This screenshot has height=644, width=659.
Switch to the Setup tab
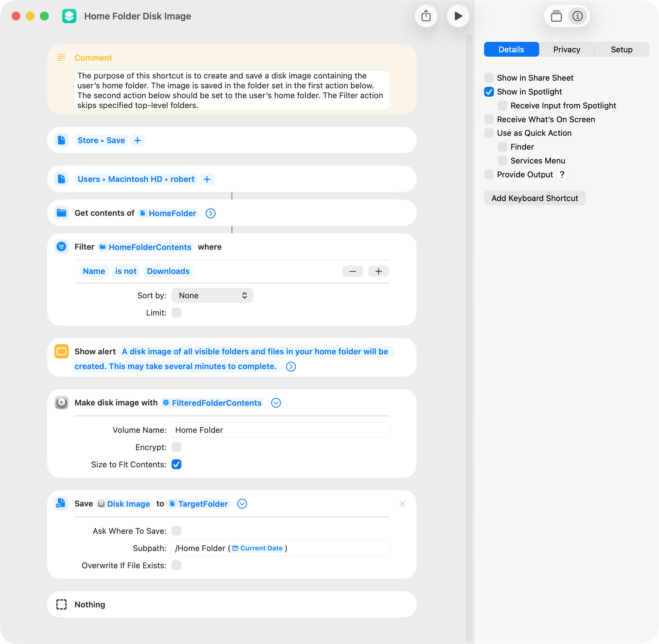621,49
